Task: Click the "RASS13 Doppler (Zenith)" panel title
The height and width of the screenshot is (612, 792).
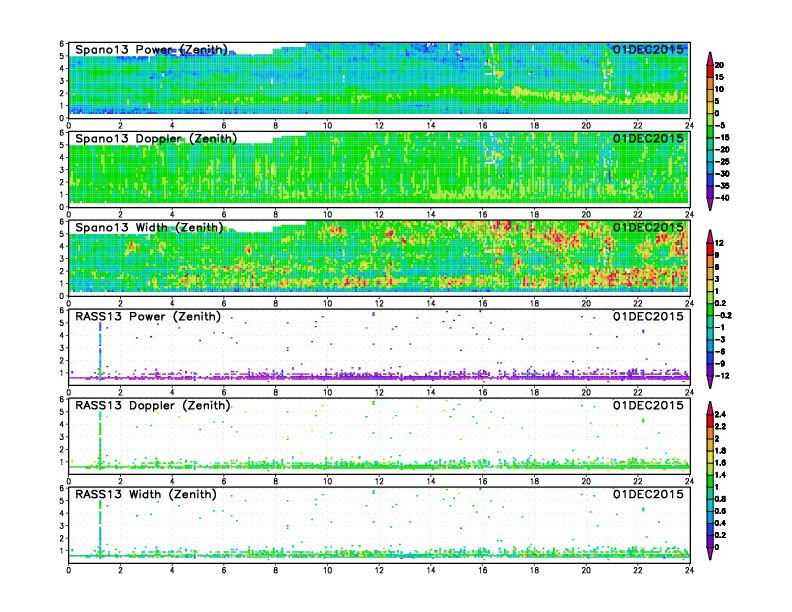Action: point(153,405)
